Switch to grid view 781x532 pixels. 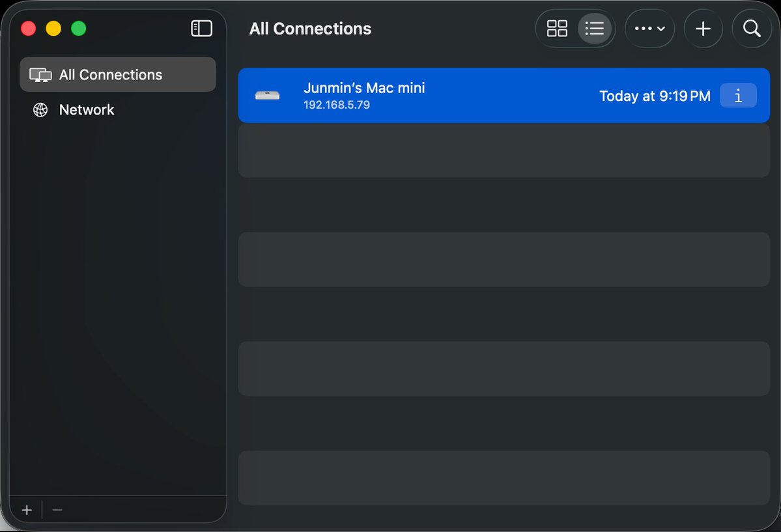point(557,29)
